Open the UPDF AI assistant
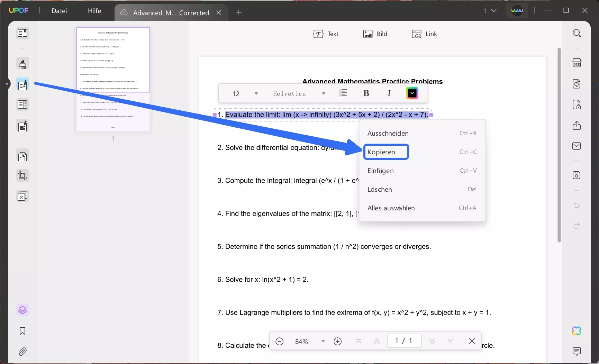 577,331
